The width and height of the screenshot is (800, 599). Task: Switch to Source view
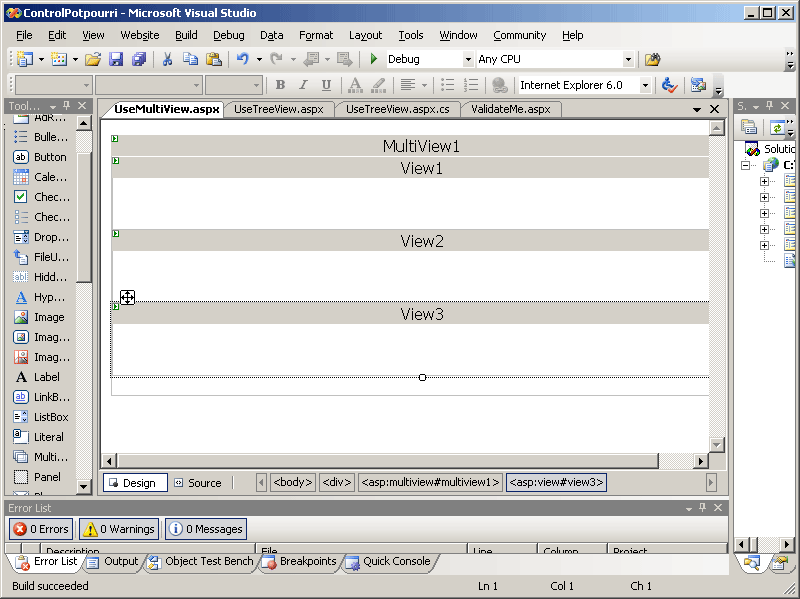pyautogui.click(x=197, y=483)
